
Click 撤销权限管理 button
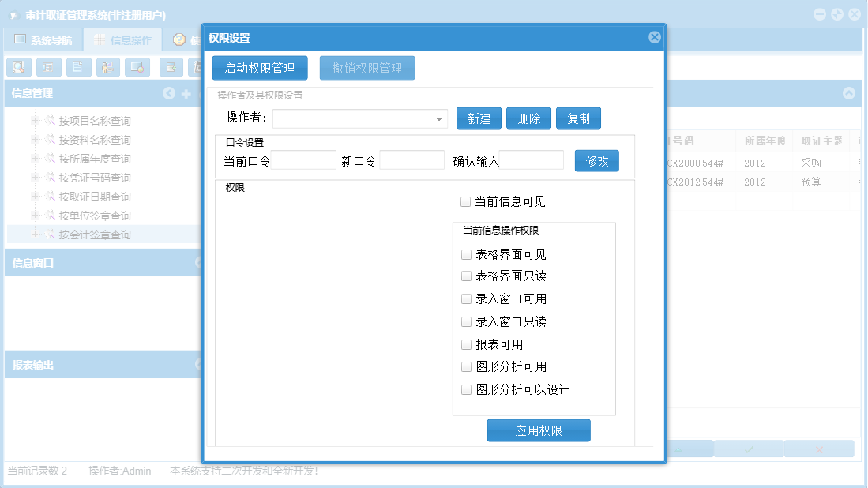coord(367,68)
